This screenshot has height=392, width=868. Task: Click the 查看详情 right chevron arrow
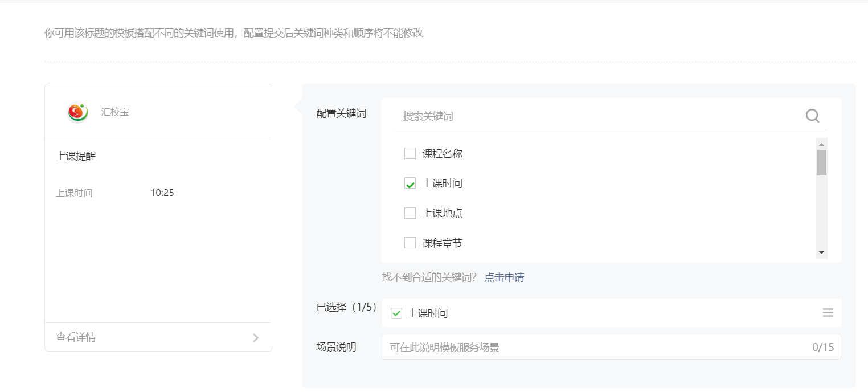[x=256, y=337]
